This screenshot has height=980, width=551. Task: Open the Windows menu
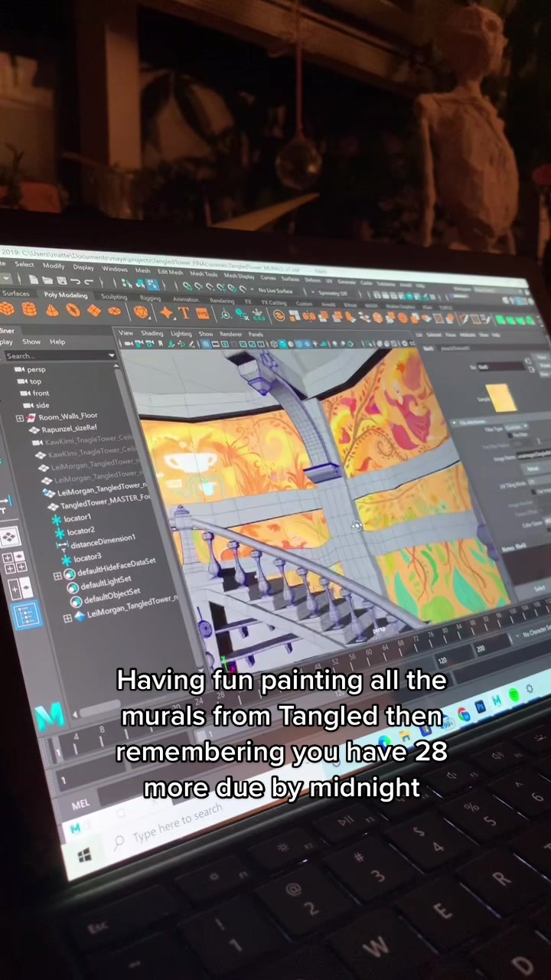115,269
